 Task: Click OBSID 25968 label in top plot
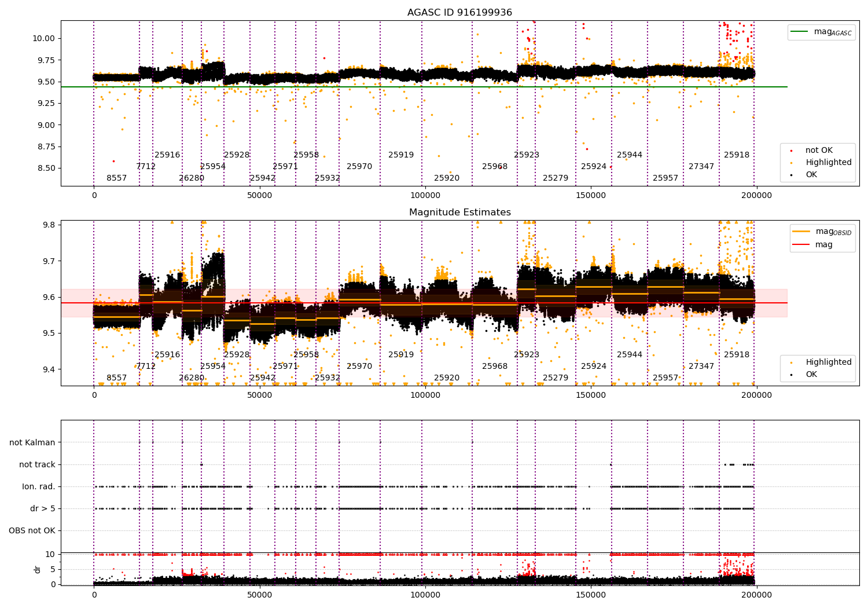point(495,167)
